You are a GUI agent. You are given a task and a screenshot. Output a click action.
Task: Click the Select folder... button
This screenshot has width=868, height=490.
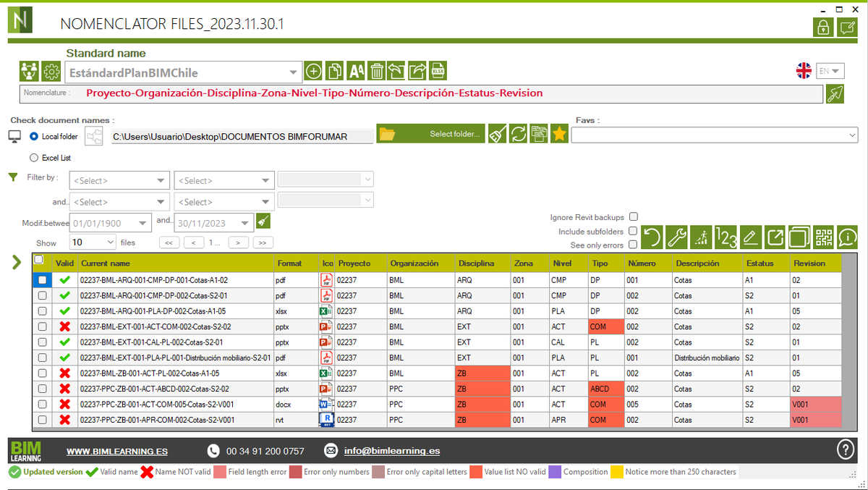(430, 134)
